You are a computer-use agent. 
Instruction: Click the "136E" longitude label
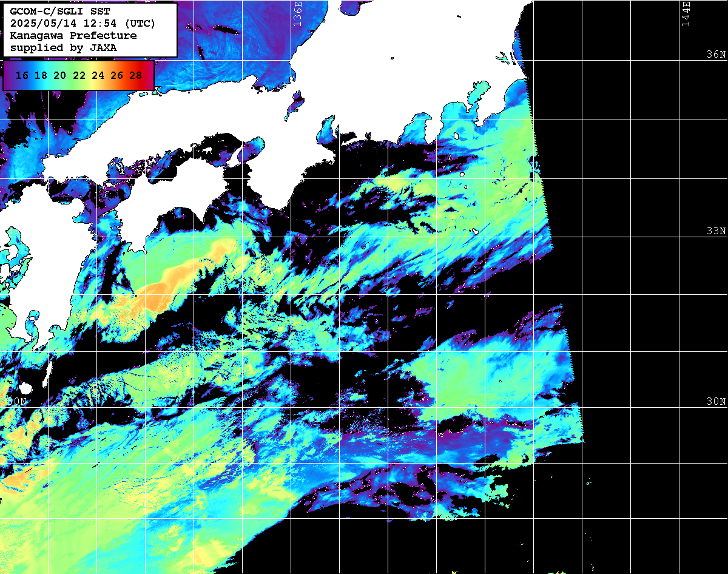[297, 13]
